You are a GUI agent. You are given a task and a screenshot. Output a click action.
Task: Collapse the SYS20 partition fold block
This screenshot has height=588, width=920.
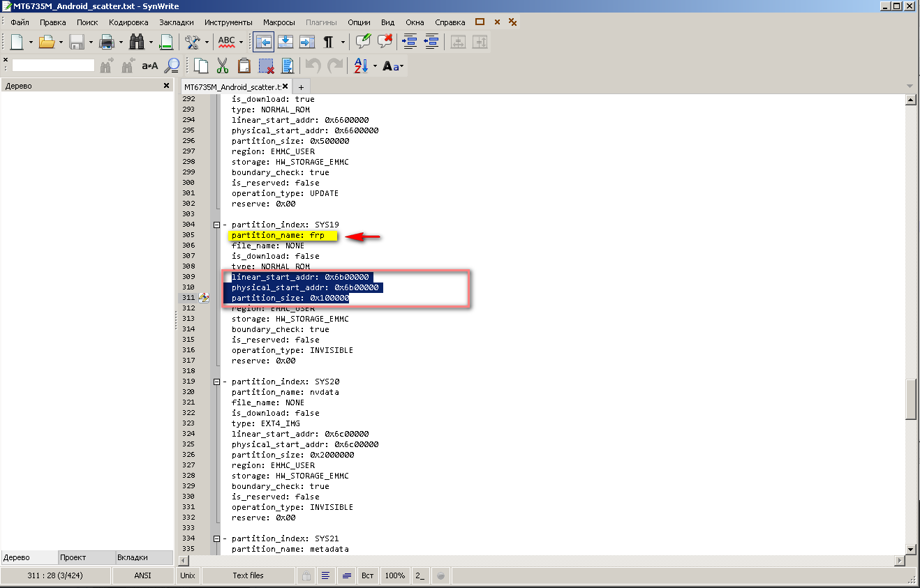point(216,382)
